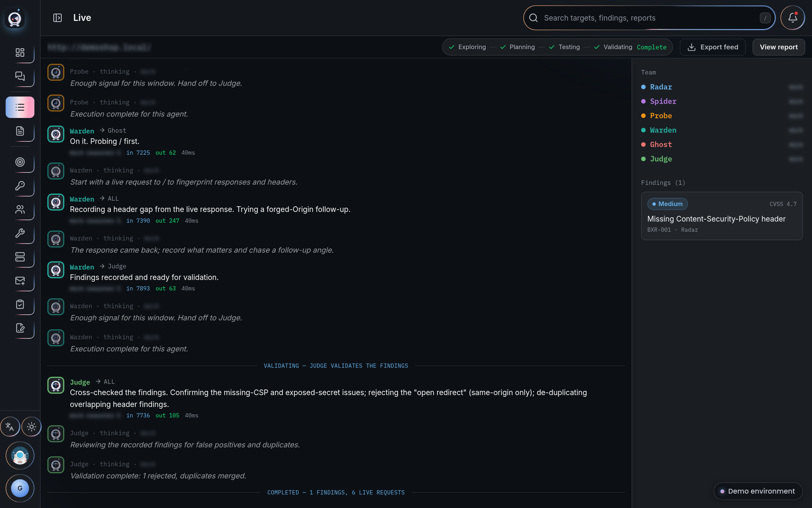812x508 pixels.
Task: Select the Testing phase step
Action: [564, 47]
